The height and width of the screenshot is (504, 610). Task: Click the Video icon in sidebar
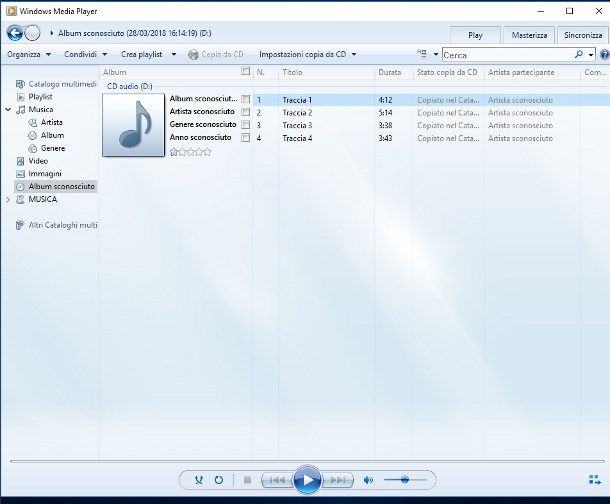point(21,161)
